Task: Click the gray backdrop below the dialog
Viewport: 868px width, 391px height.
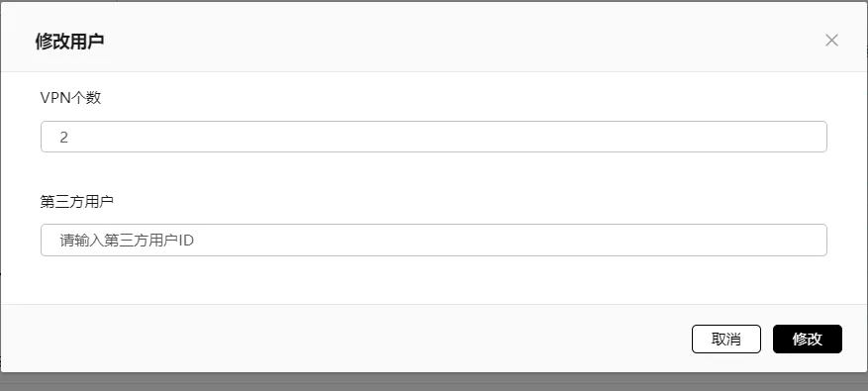Action: (434, 382)
